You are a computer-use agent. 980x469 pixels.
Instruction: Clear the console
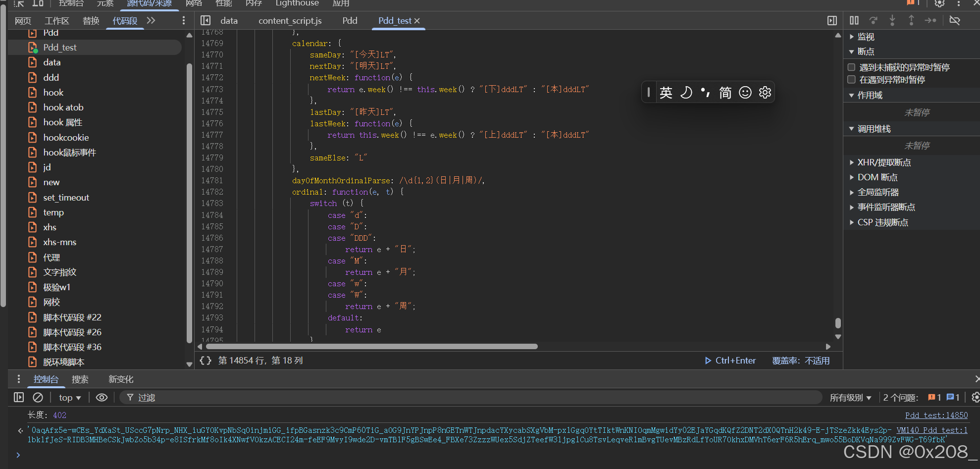[x=38, y=397]
